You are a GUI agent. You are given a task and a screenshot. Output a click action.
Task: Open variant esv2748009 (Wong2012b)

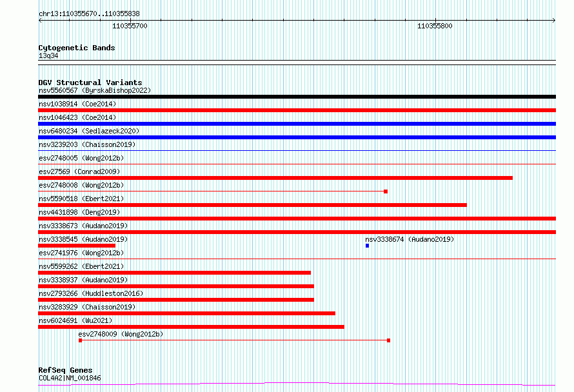121,334
